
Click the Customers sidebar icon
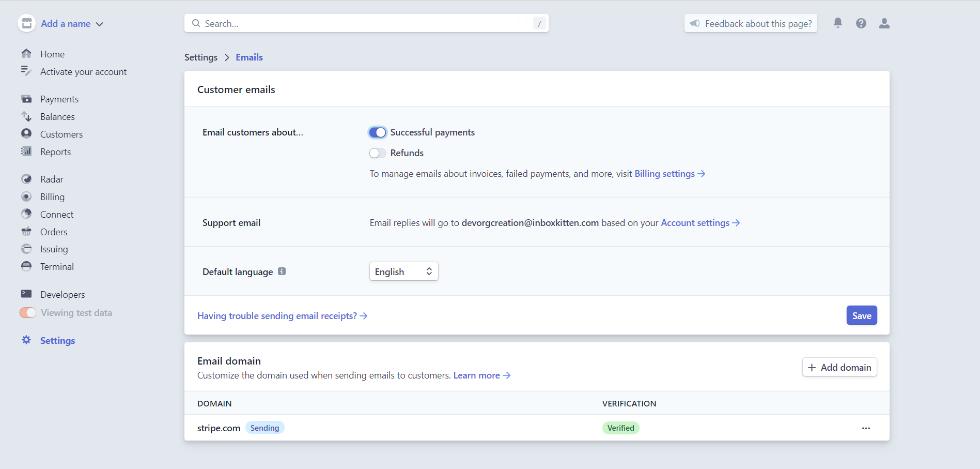[x=26, y=133]
